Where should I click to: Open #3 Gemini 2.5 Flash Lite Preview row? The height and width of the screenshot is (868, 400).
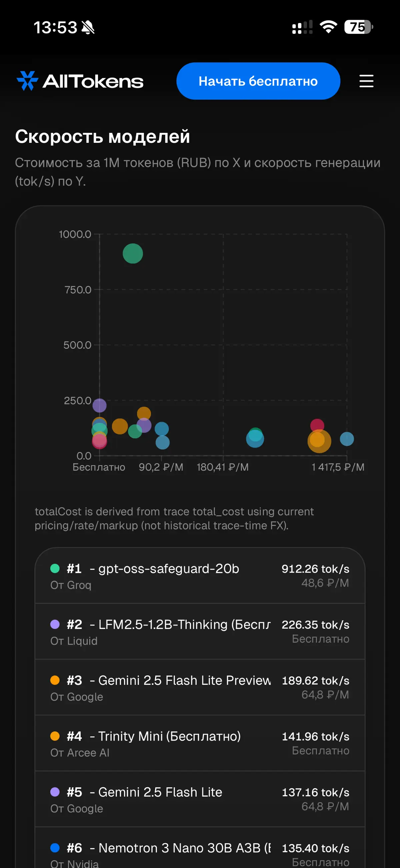pos(200,687)
